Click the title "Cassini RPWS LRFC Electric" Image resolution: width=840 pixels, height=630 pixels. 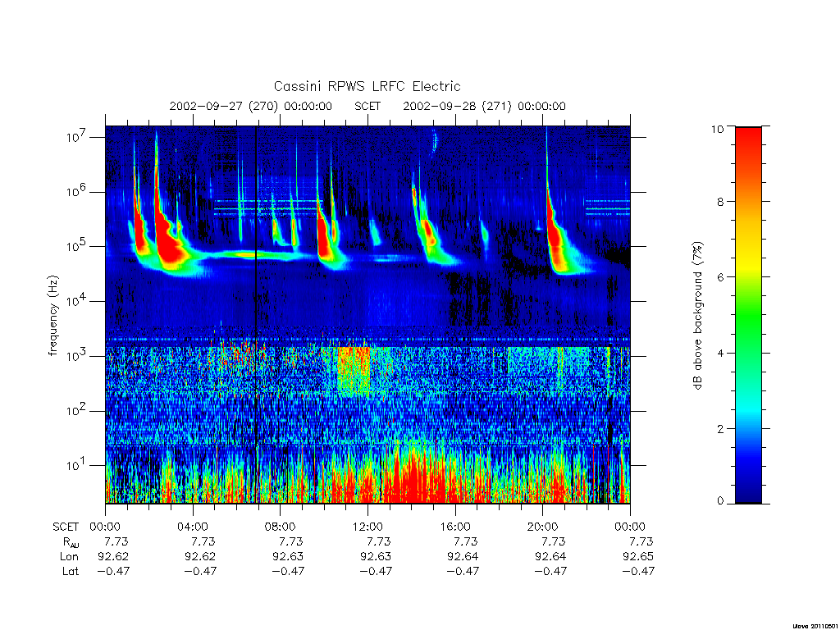(367, 86)
